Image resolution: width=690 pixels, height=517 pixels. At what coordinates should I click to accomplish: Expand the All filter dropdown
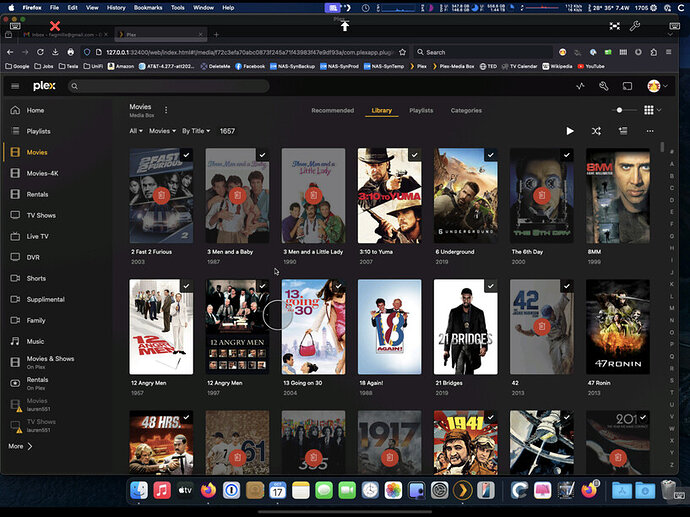click(x=136, y=131)
